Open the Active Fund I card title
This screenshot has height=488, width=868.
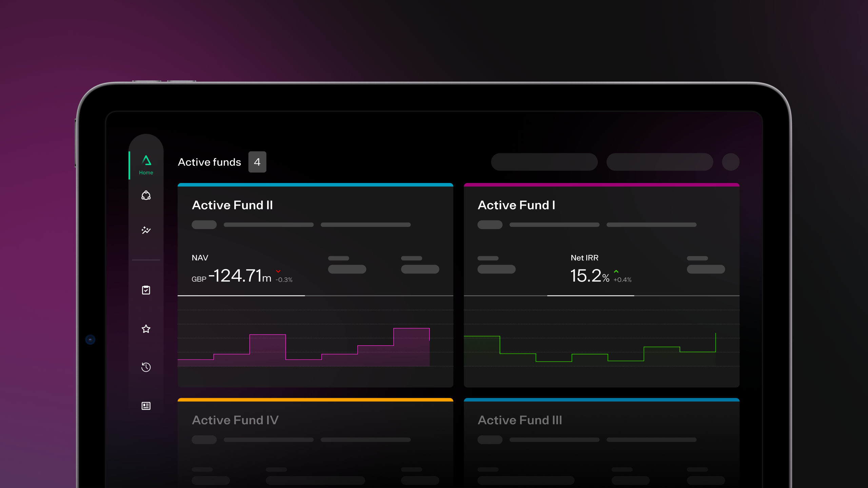point(516,205)
